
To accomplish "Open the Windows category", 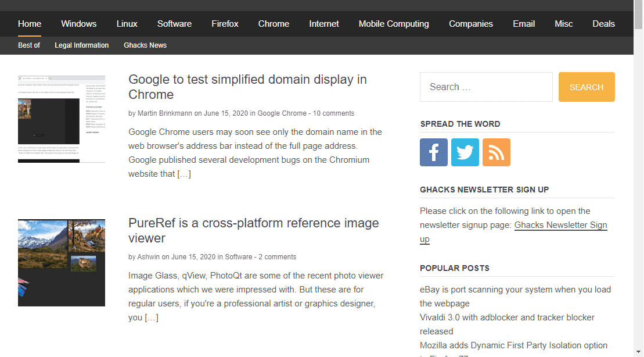I will coord(79,24).
